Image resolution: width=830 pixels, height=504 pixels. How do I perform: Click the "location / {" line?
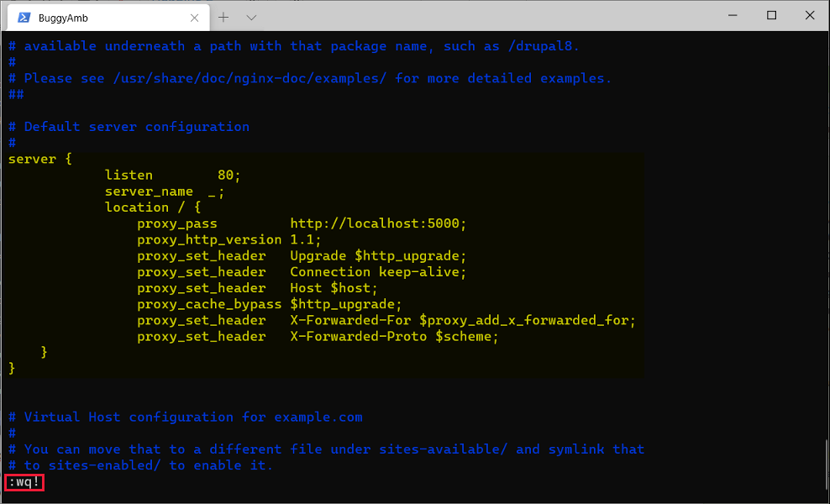152,207
